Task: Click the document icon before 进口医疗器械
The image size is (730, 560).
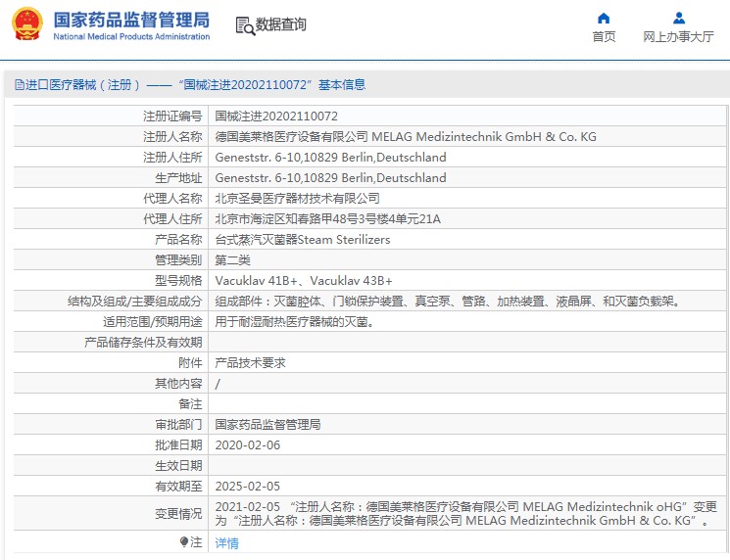Action: coord(19,84)
